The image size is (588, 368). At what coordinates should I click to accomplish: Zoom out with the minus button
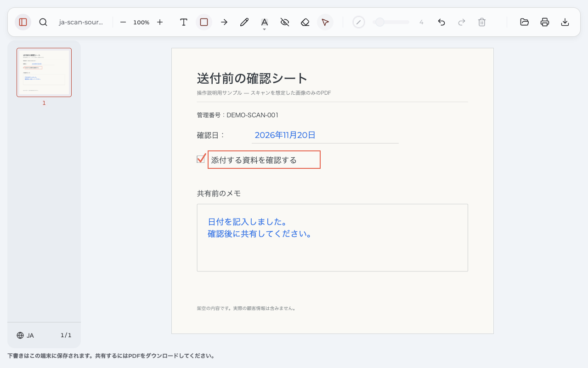[123, 22]
